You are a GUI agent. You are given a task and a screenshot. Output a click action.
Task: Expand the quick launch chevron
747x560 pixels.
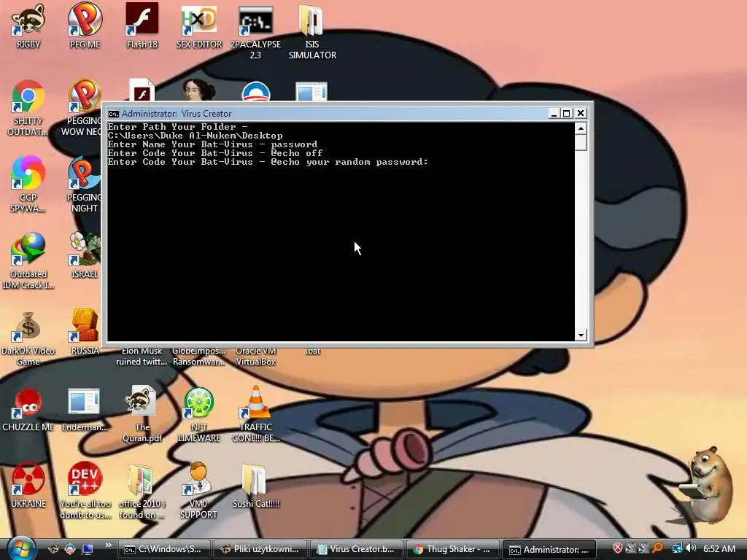click(109, 545)
